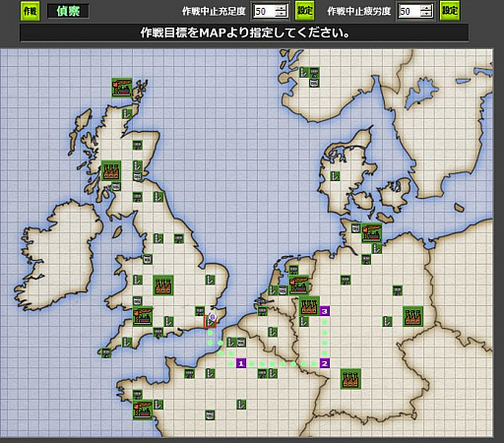Click the factory icon in southern Germany

(x=350, y=379)
